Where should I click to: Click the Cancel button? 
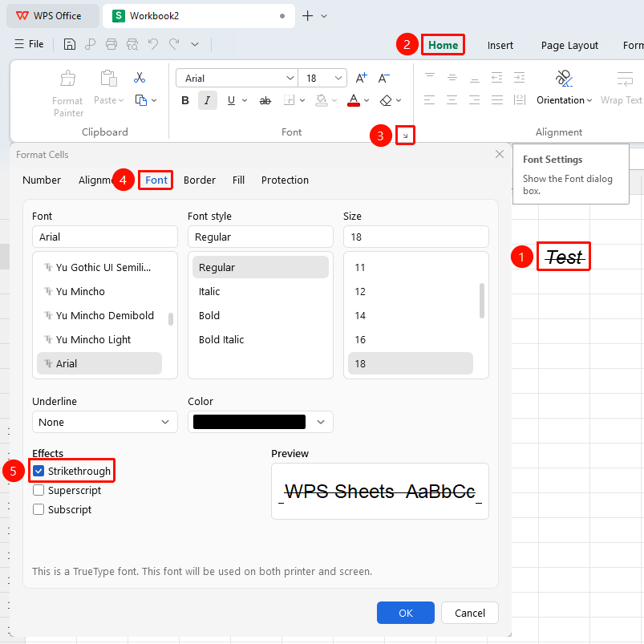point(470,613)
